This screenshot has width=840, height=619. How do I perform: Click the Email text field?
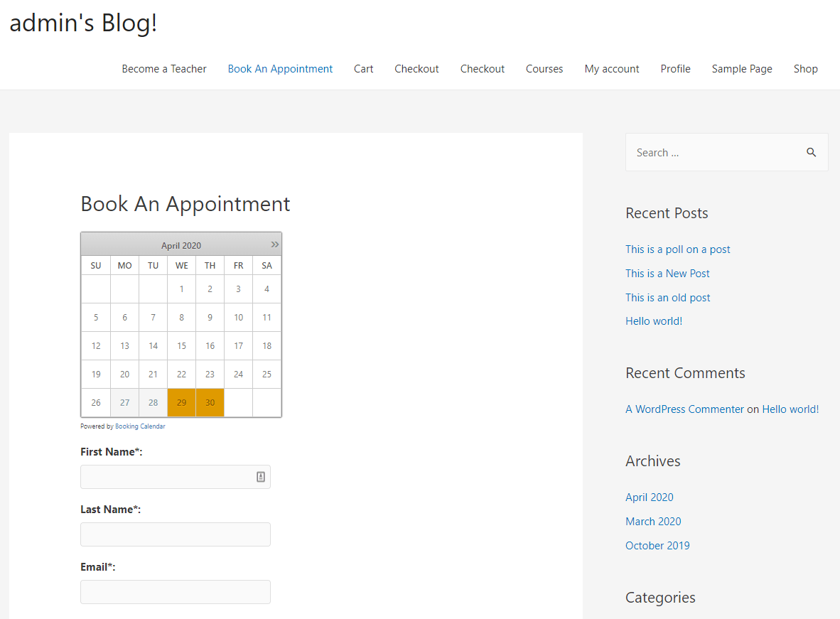tap(176, 592)
